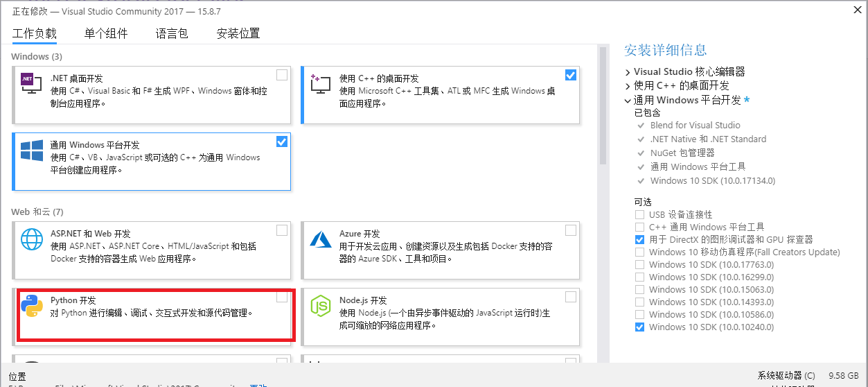This screenshot has height=387, width=868.
Task: Click the 'Python 开发' card title
Action: pos(73,300)
